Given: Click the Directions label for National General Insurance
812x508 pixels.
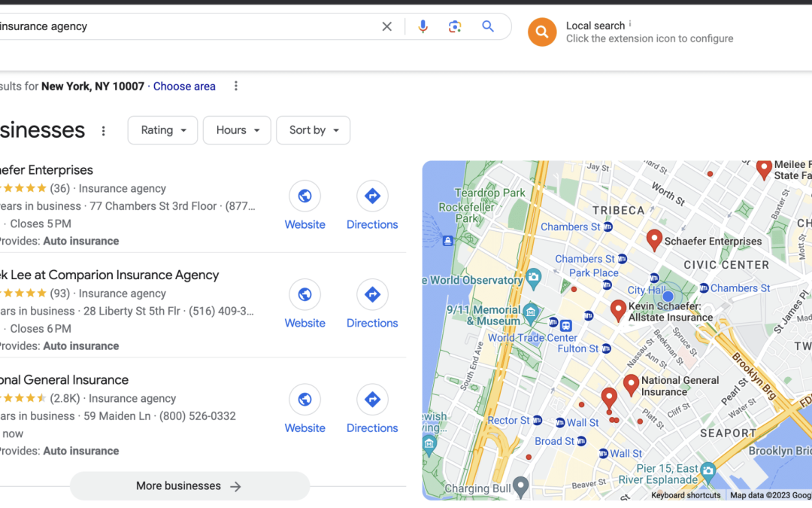Looking at the screenshot, I should tap(372, 428).
